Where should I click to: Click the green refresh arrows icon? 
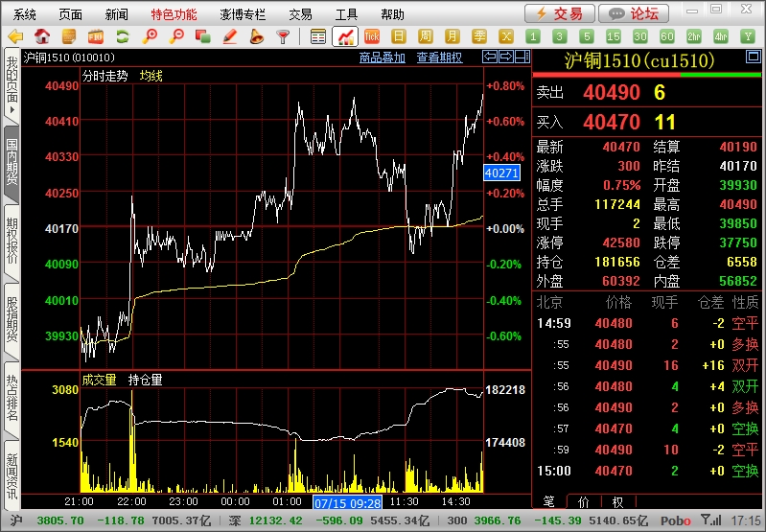[x=122, y=36]
